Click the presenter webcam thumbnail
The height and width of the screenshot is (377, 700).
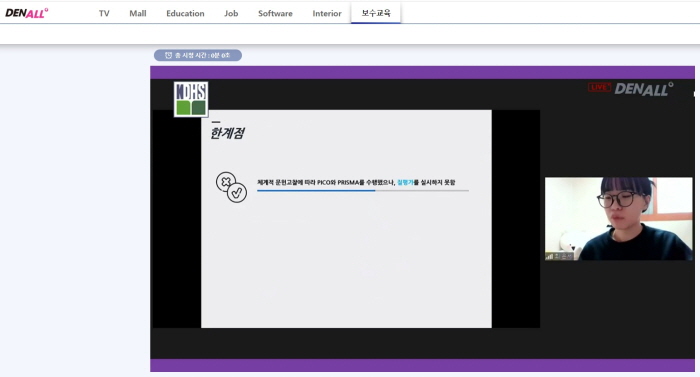pyautogui.click(x=619, y=219)
